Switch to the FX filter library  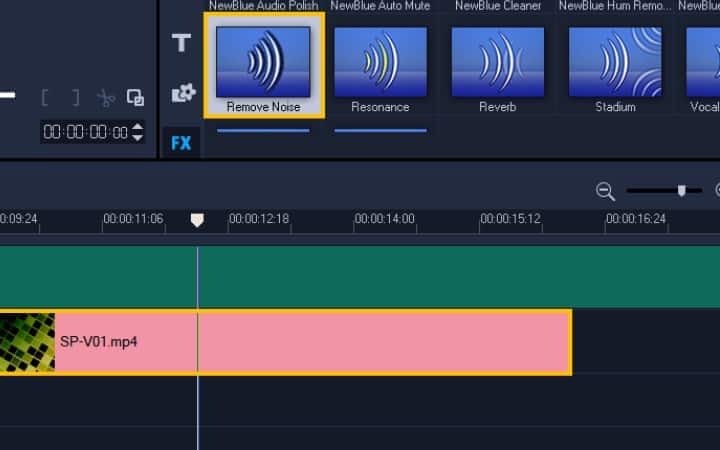pos(181,143)
